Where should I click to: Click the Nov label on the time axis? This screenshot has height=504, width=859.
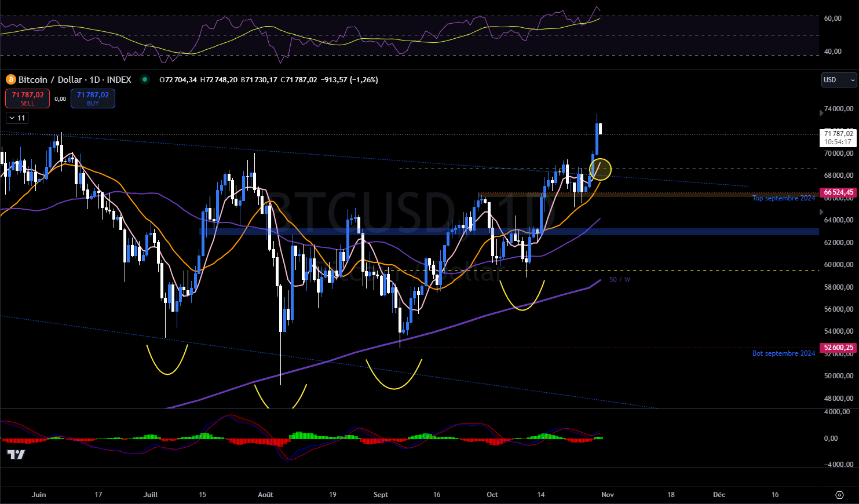[x=607, y=495]
